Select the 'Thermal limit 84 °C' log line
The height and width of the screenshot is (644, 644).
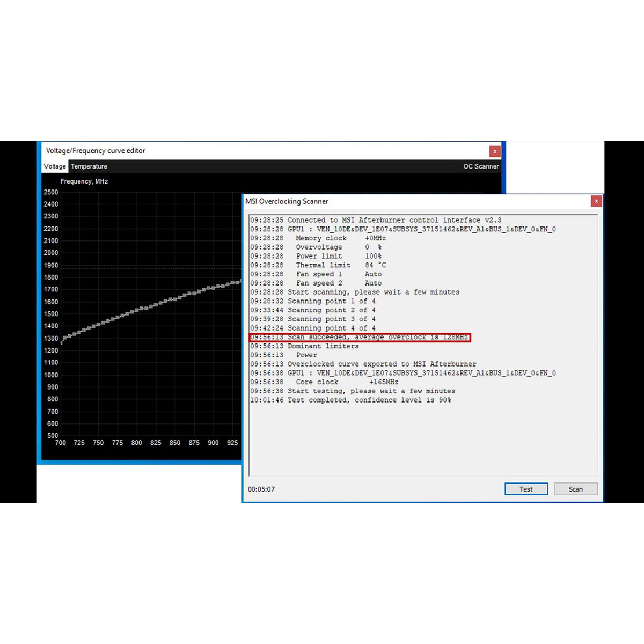click(318, 265)
